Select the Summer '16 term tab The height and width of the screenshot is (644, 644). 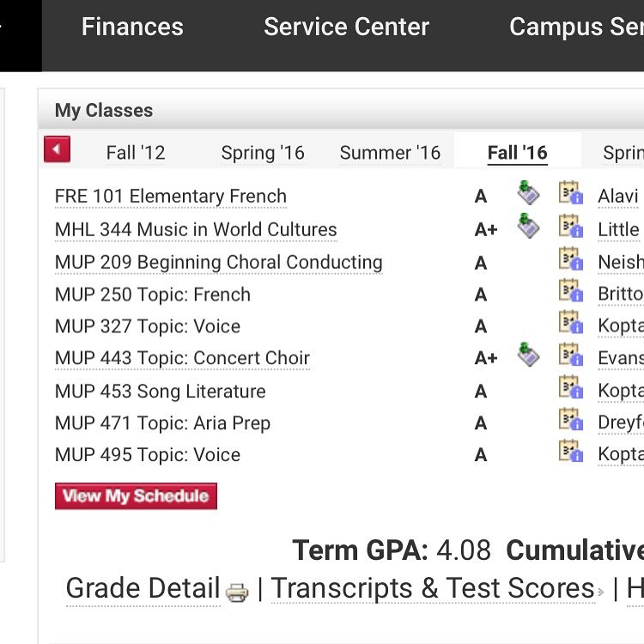pos(390,153)
